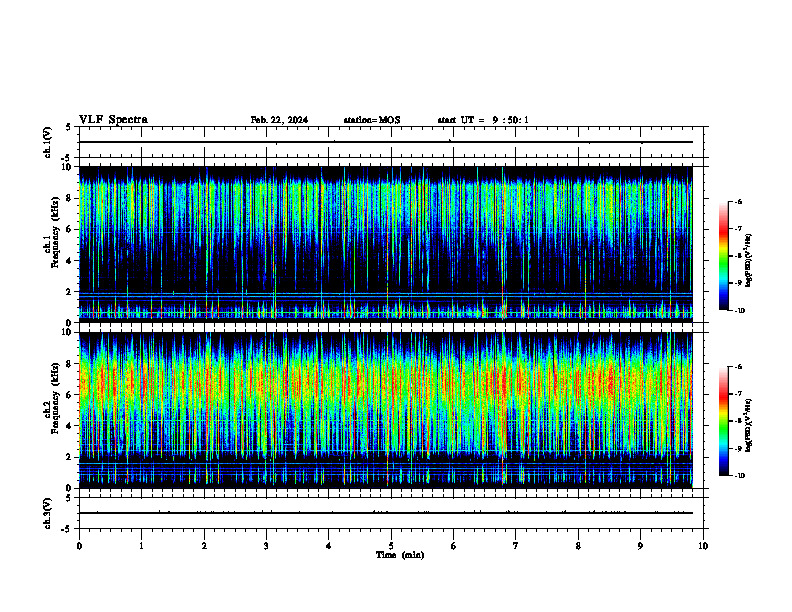Click the "8" kHz tick label of ch.1 spectrogram

(69, 198)
